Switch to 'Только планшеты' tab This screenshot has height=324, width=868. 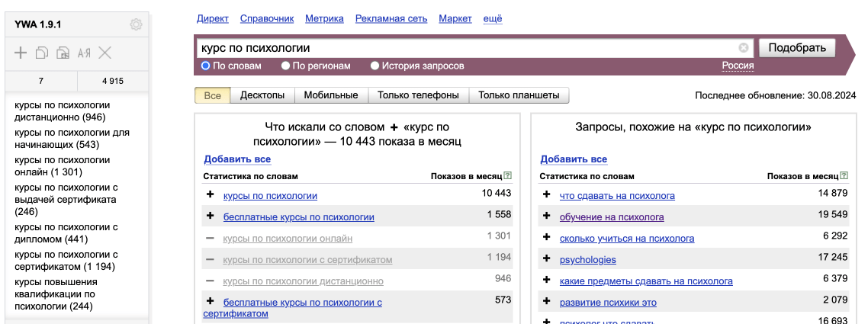coord(519,95)
